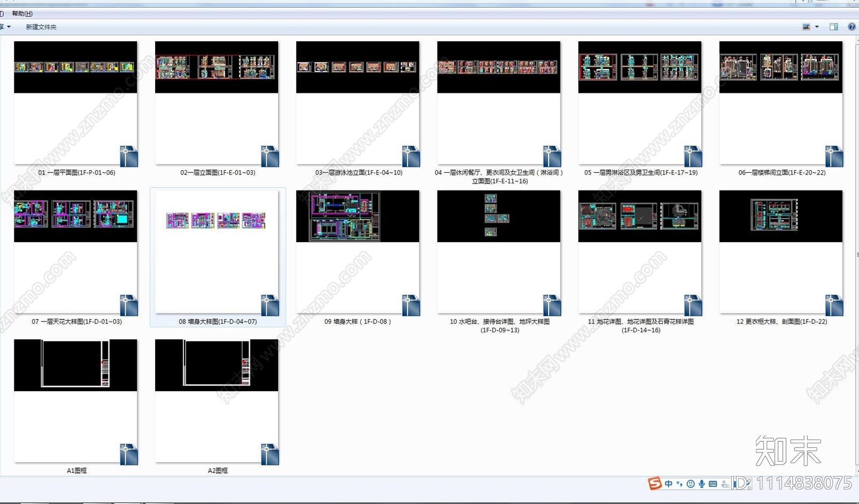Click the Sogou input method S icon
This screenshot has height=504, width=859.
[x=655, y=484]
